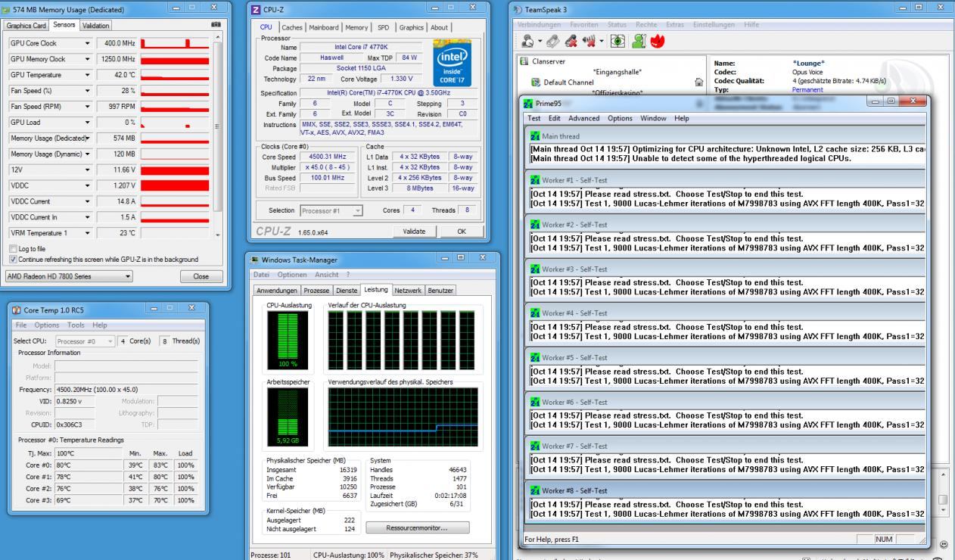
Task: Click the Worker #3 window icon
Action: (536, 269)
